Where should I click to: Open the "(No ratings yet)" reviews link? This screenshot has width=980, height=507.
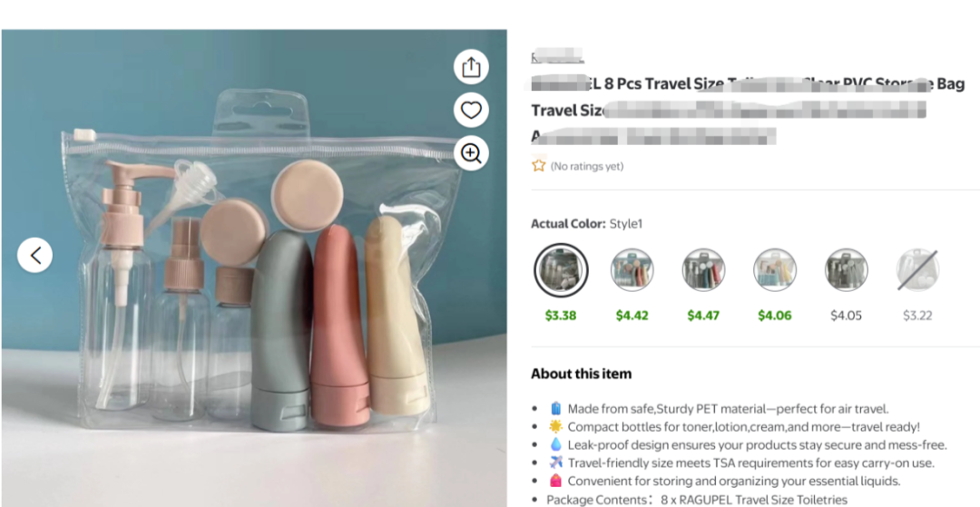coord(587,167)
